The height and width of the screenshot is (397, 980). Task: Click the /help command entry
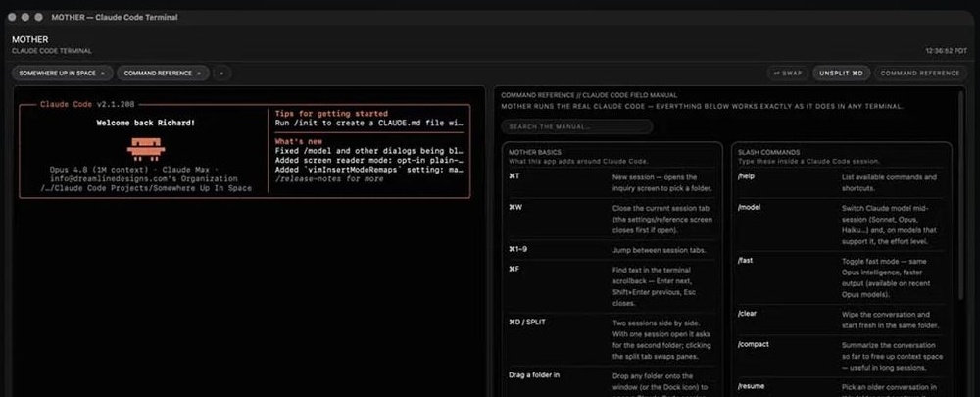coord(841,183)
